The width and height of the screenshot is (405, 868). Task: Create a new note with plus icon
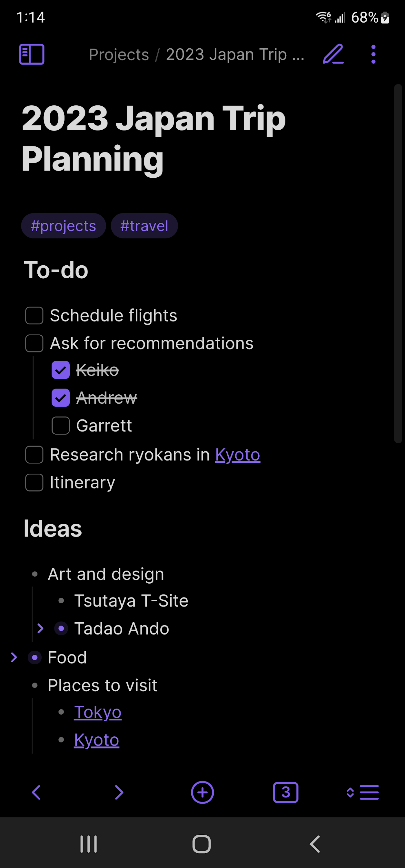[x=202, y=792]
